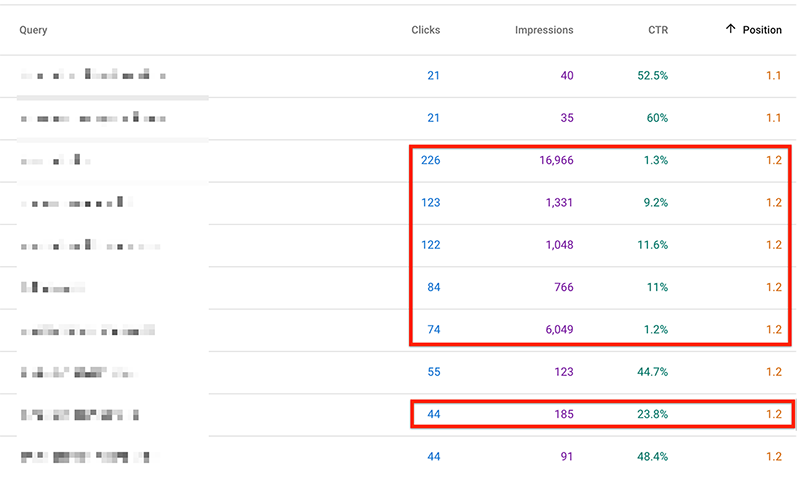
Task: Click the 44 clicks value in the 185 impressions row
Action: pos(434,414)
